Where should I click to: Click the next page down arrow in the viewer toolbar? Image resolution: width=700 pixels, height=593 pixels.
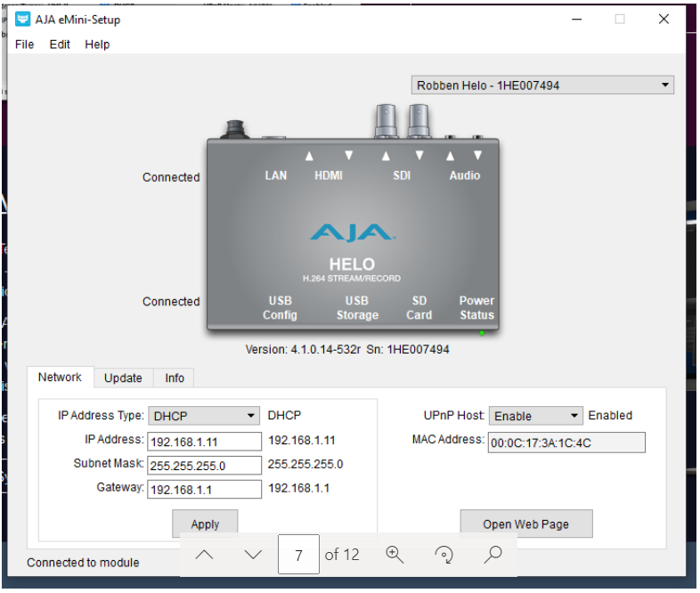point(253,555)
